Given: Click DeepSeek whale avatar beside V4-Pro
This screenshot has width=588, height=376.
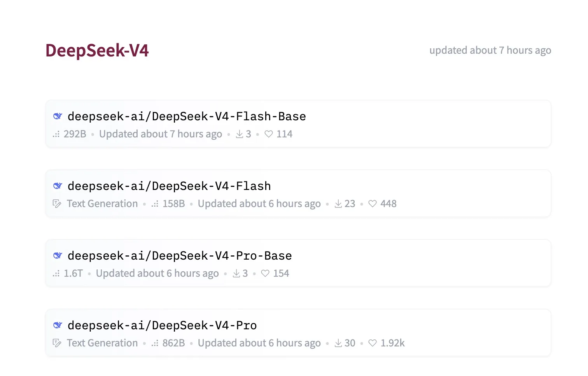Looking at the screenshot, I should click(x=58, y=325).
